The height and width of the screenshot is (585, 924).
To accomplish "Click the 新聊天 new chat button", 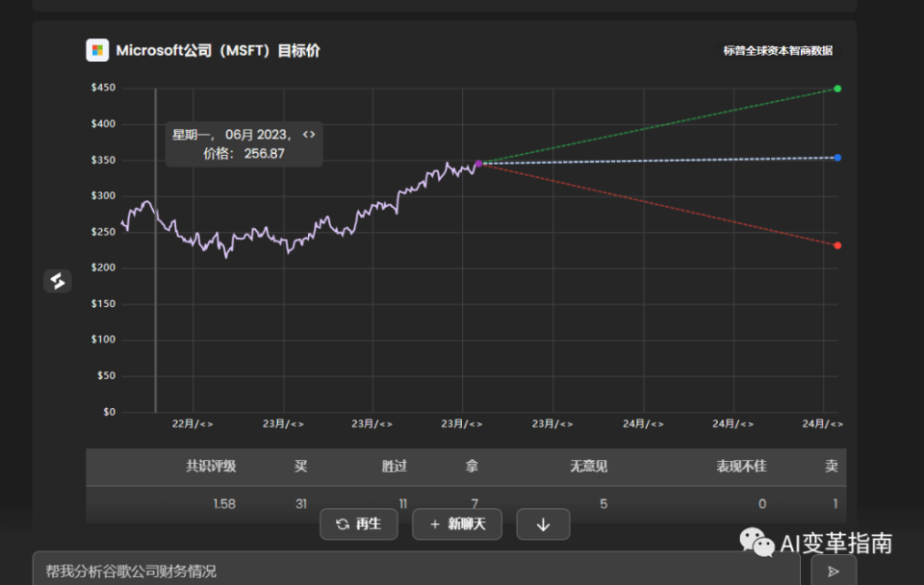I will [x=457, y=523].
